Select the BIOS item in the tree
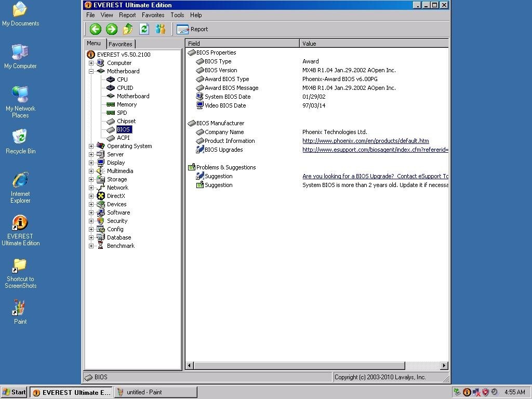This screenshot has width=532, height=399. click(123, 129)
